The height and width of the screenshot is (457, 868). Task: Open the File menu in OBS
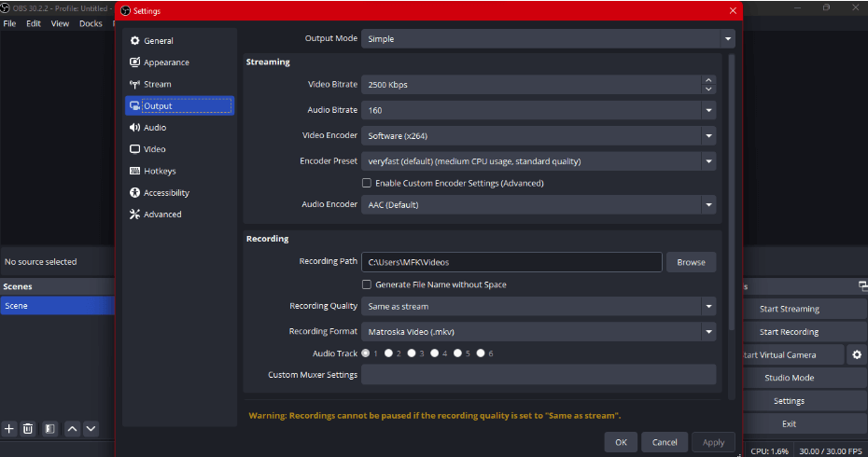coord(9,24)
